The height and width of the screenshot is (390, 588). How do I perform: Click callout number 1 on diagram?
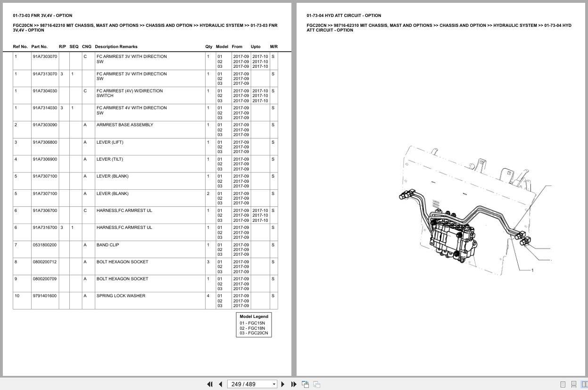pos(533,270)
